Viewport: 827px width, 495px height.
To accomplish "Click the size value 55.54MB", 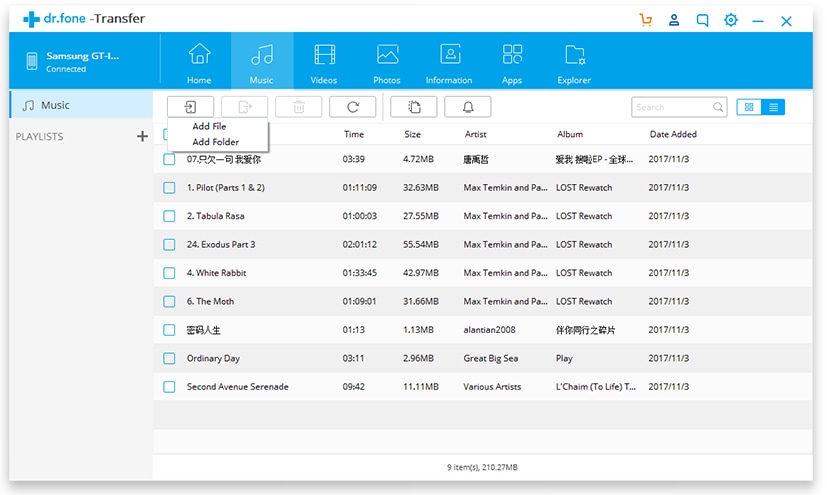I will (x=421, y=245).
